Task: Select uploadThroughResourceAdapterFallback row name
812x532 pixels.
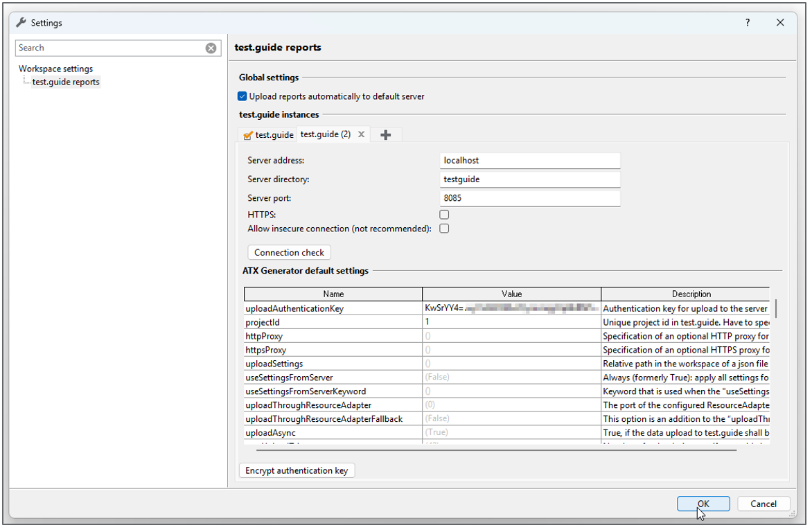Action: pyautogui.click(x=333, y=420)
